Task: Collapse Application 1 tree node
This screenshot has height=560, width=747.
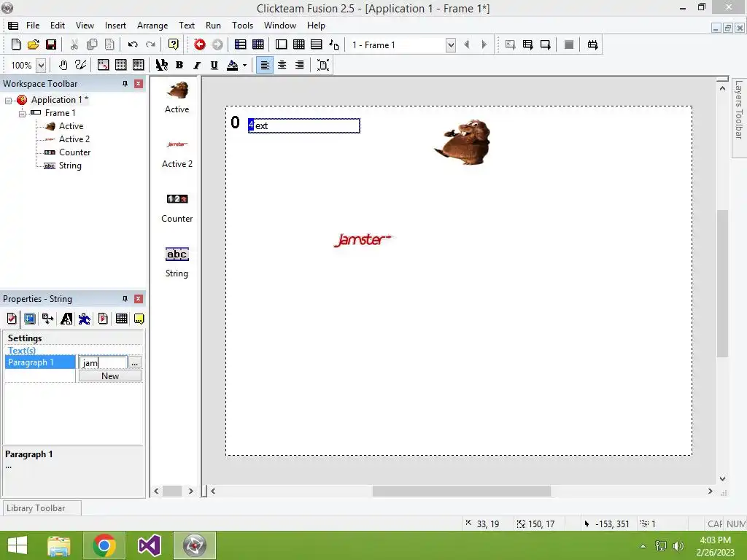Action: point(8,101)
